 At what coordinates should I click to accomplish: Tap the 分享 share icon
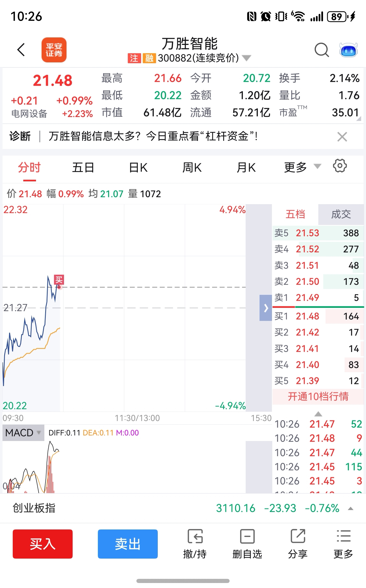coord(298,544)
